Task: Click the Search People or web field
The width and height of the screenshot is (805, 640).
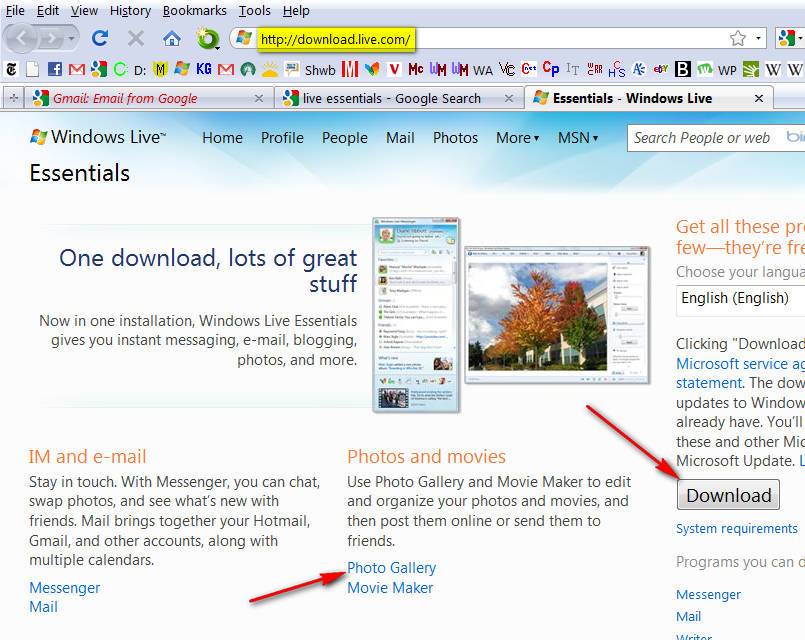Action: point(716,138)
